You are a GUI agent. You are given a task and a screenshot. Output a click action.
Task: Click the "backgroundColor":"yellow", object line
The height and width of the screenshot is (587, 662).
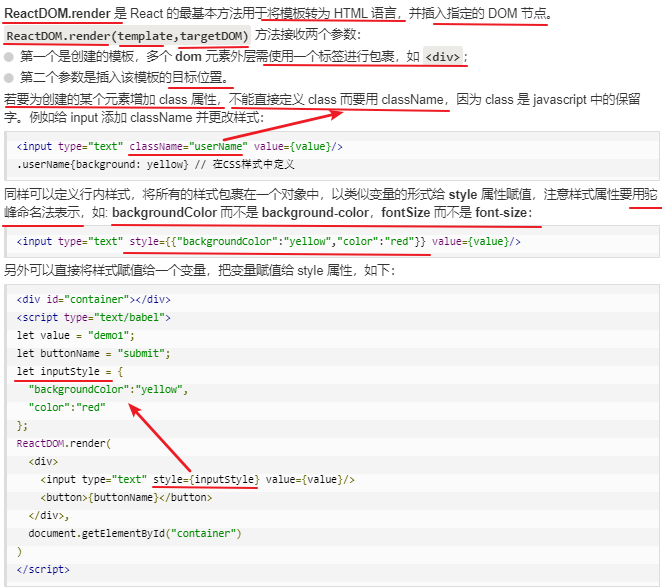[108, 389]
